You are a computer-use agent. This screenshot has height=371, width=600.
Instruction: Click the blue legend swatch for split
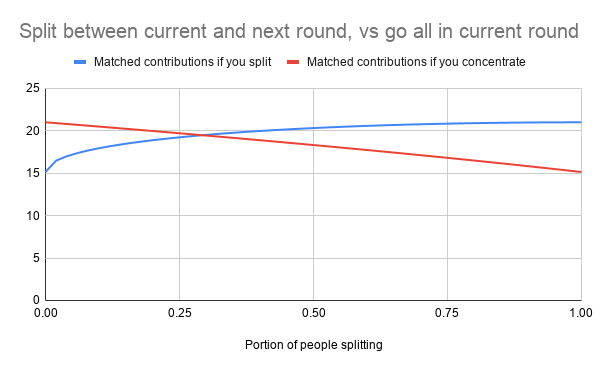(x=80, y=62)
